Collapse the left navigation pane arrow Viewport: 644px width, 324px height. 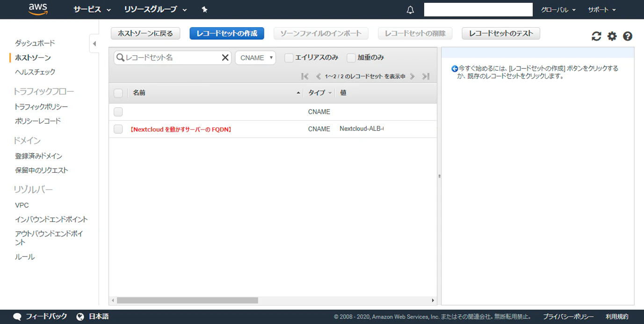click(x=94, y=44)
